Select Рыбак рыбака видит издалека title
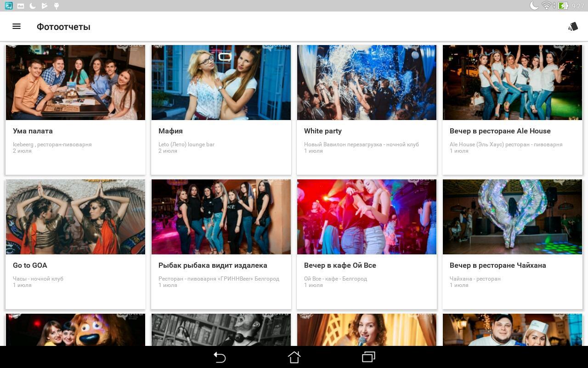The height and width of the screenshot is (368, 588). tap(213, 265)
